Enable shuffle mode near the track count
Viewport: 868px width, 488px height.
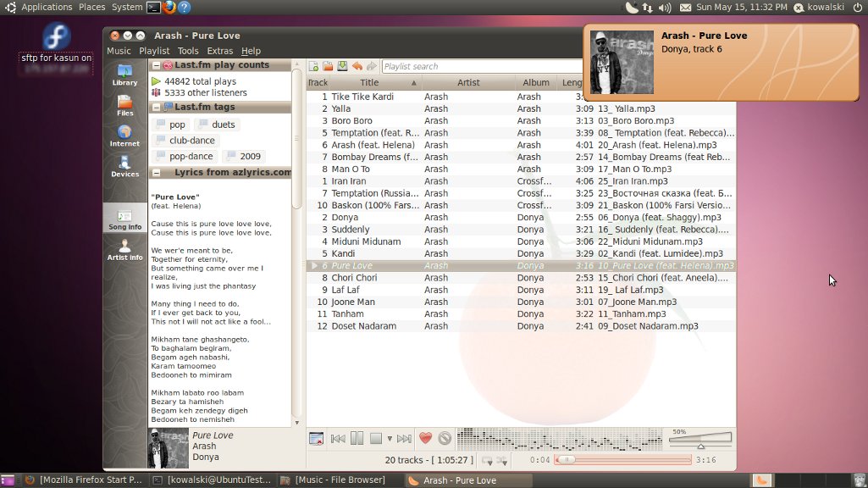[x=500, y=460]
